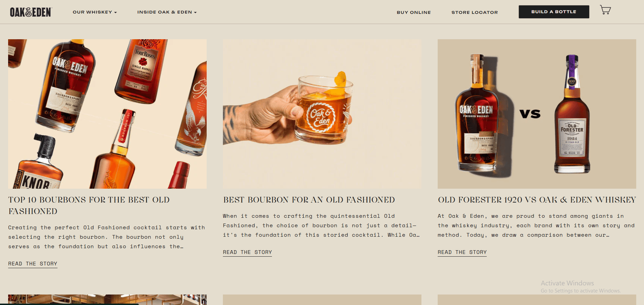Open Top 10 Bourbons article title
Screen dimensions: 644x305
(89, 206)
